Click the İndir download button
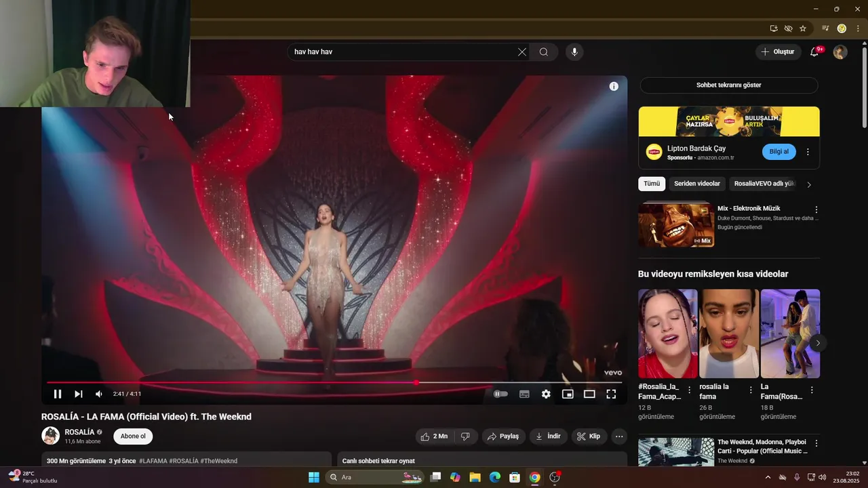The width and height of the screenshot is (868, 488). (x=548, y=436)
